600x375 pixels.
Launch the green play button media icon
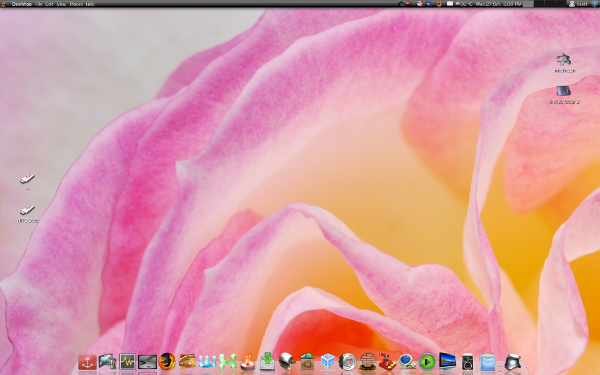click(427, 362)
